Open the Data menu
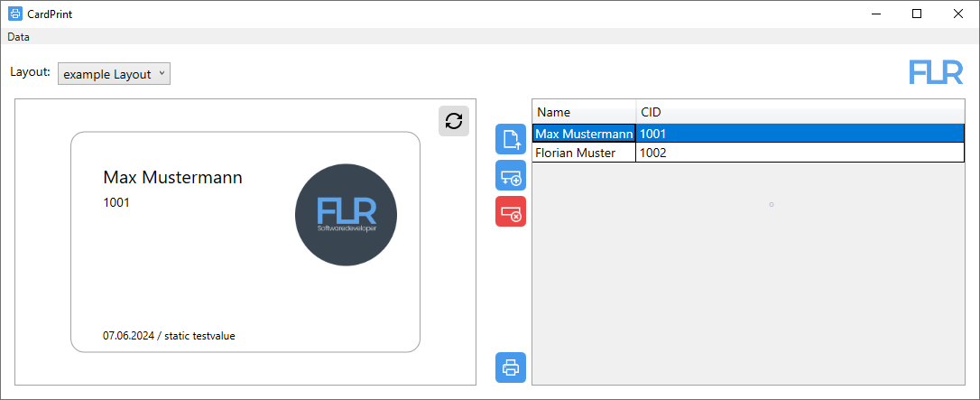The height and width of the screenshot is (400, 980). (x=18, y=37)
